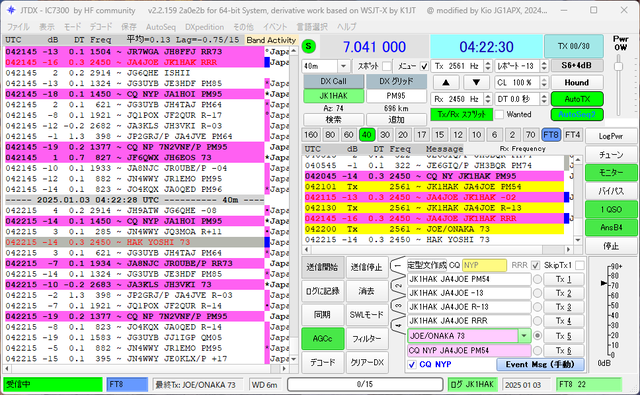Toggle the AutoTX button
The height and width of the screenshot is (395, 640).
pos(577,99)
